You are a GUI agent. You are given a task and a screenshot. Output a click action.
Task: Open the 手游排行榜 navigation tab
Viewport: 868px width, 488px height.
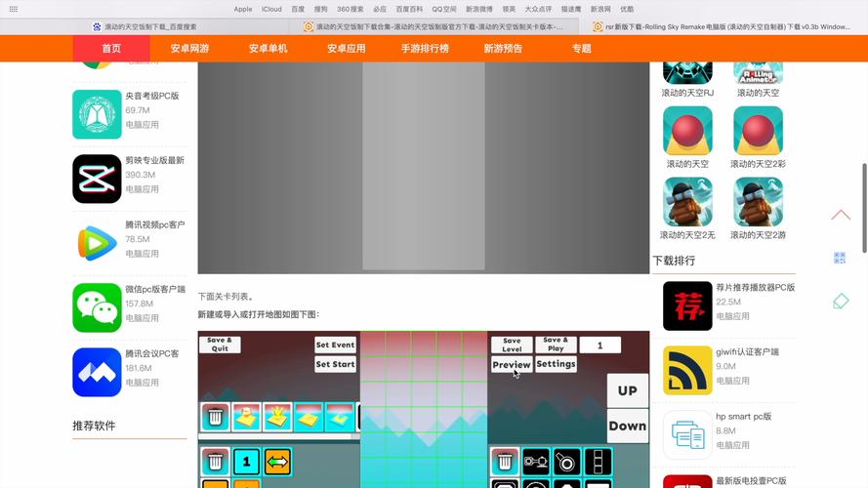point(425,49)
